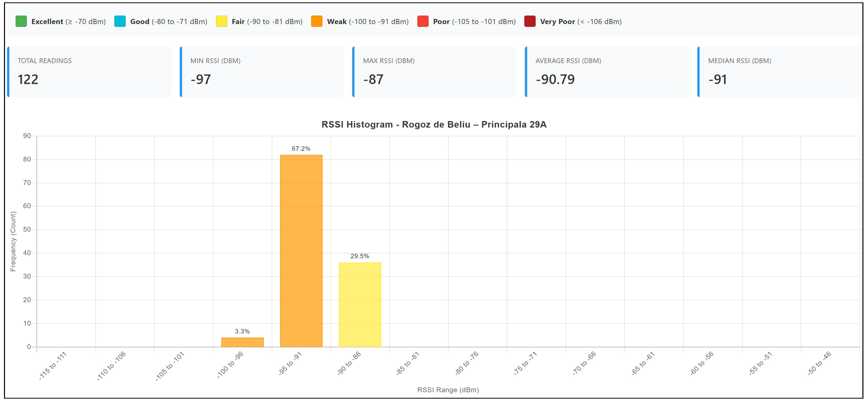
Task: Click the tall orange 67.2% histogram bar
Action: pyautogui.click(x=301, y=251)
